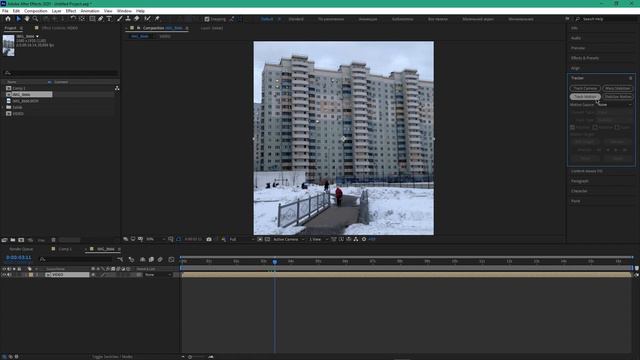
Task: Click the VIDEO layer label color swatch
Action: coord(31,275)
